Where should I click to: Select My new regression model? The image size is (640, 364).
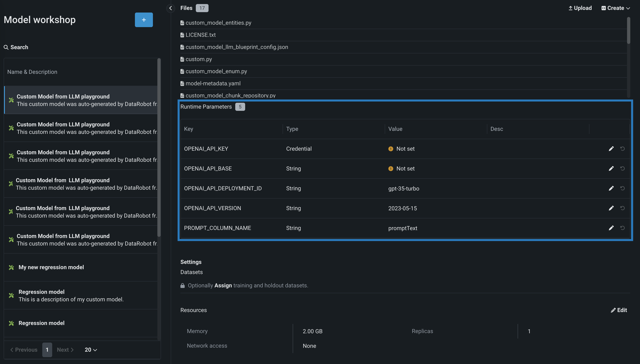[x=51, y=267]
